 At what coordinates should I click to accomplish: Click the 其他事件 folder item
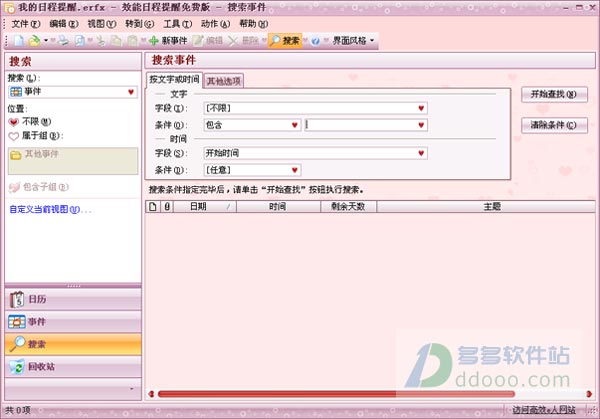coord(35,154)
